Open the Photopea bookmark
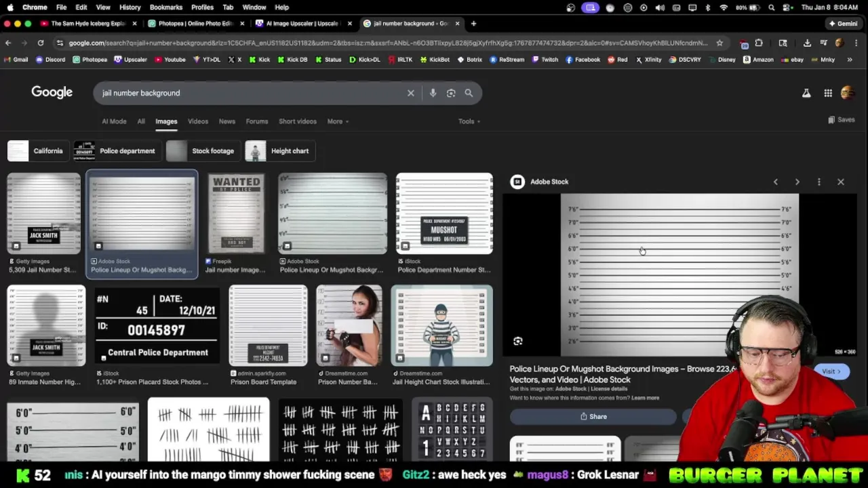This screenshot has height=488, width=868. pyautogui.click(x=90, y=60)
